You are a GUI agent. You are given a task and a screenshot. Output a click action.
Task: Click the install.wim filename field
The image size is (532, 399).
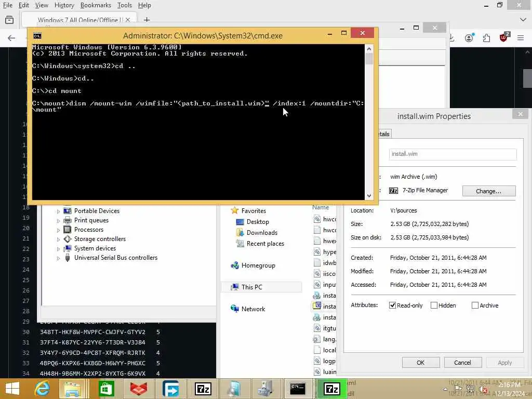pos(453,154)
